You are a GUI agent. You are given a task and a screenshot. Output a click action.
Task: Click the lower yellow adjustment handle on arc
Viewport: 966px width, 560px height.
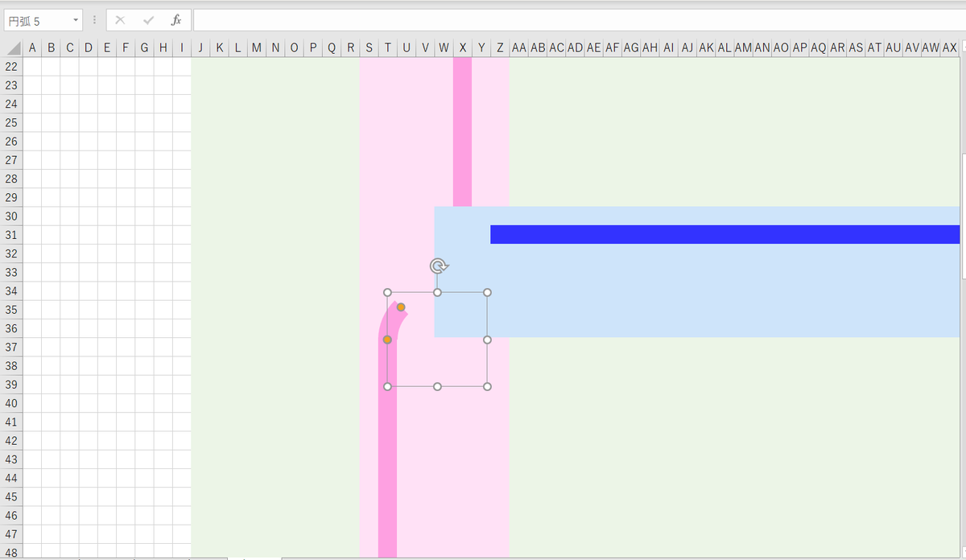tap(387, 340)
